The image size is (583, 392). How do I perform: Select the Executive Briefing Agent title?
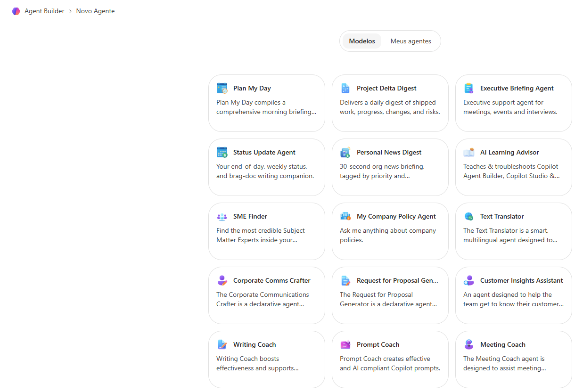tap(517, 88)
